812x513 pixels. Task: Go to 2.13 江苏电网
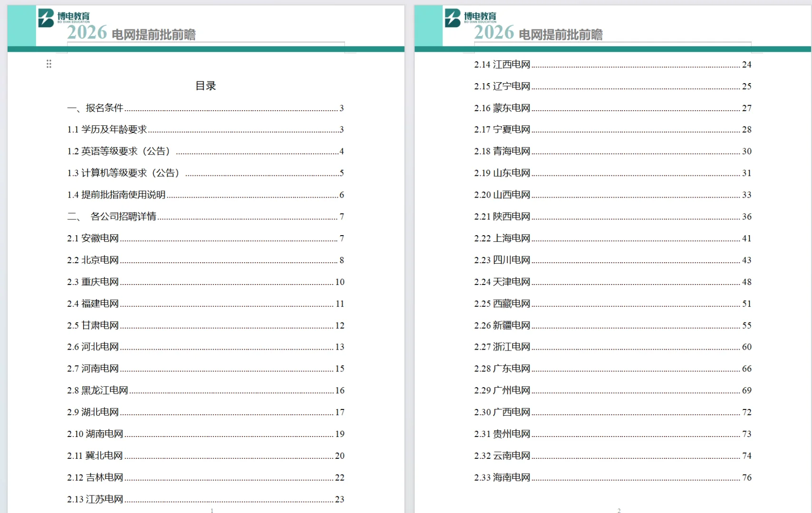(205, 499)
